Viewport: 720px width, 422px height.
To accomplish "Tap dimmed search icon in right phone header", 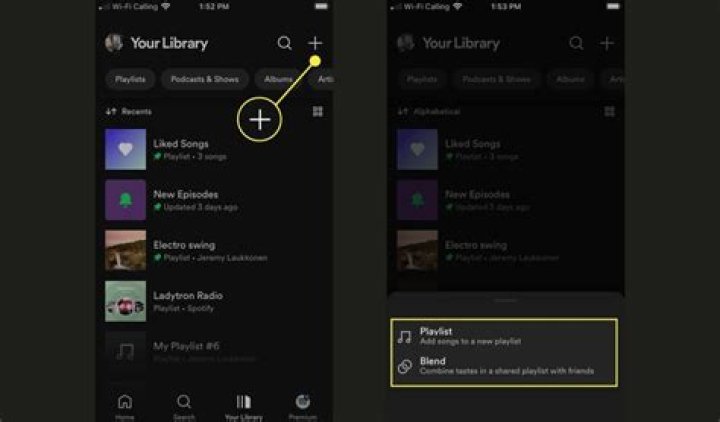I will click(x=576, y=43).
